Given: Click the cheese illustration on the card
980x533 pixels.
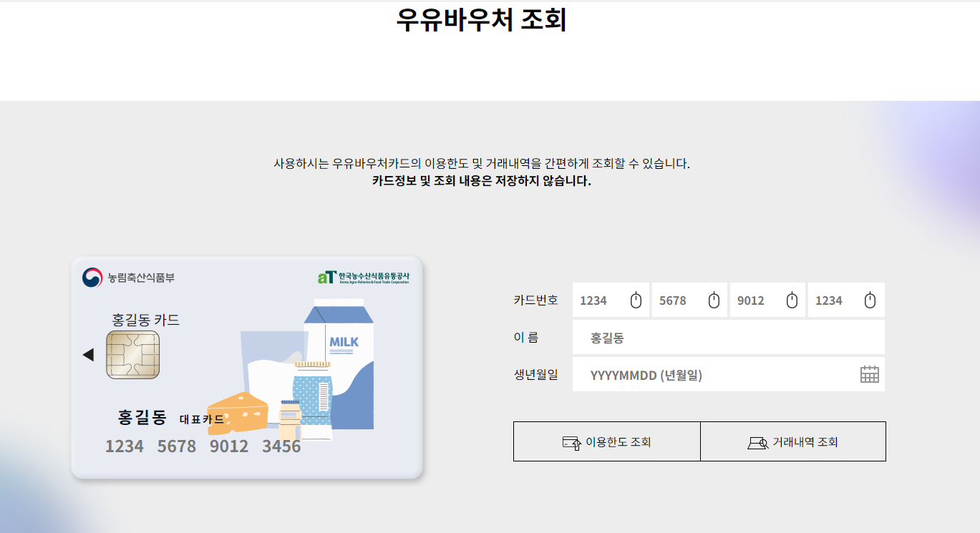Looking at the screenshot, I should 238,412.
